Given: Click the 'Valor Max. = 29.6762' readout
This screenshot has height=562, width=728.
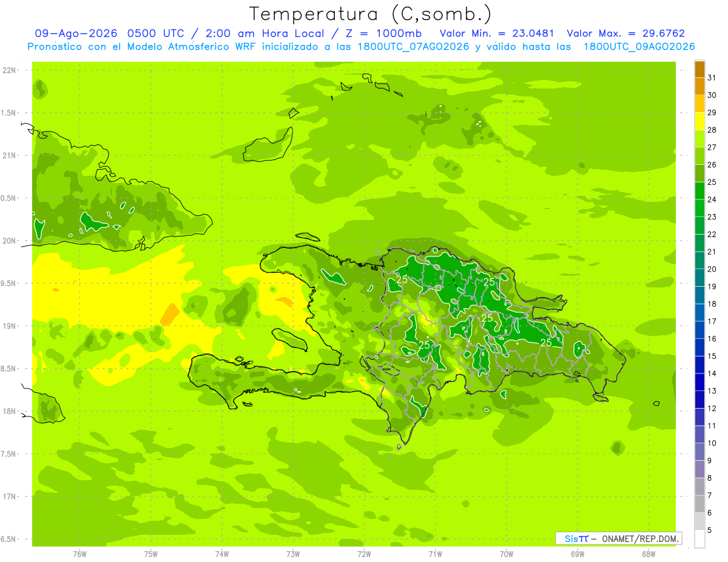Looking at the screenshot, I should pos(625,33).
